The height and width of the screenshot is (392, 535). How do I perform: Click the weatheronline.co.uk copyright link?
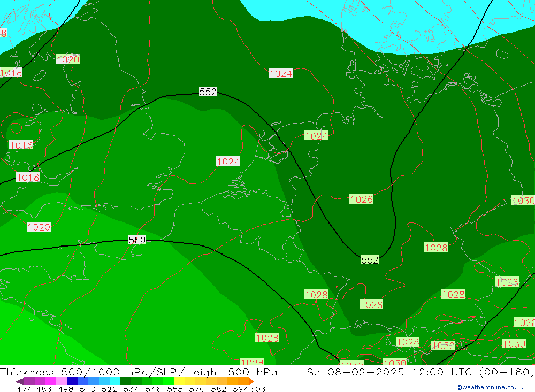[490, 387]
